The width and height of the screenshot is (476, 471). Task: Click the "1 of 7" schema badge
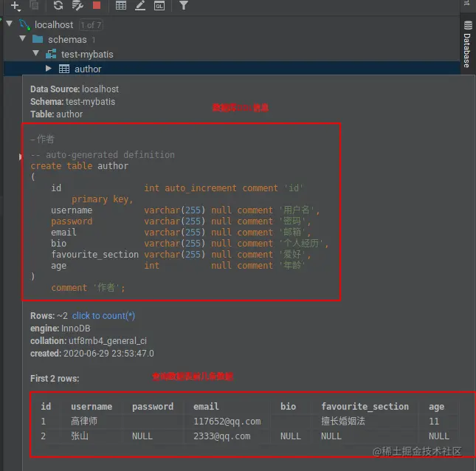pyautogui.click(x=91, y=25)
